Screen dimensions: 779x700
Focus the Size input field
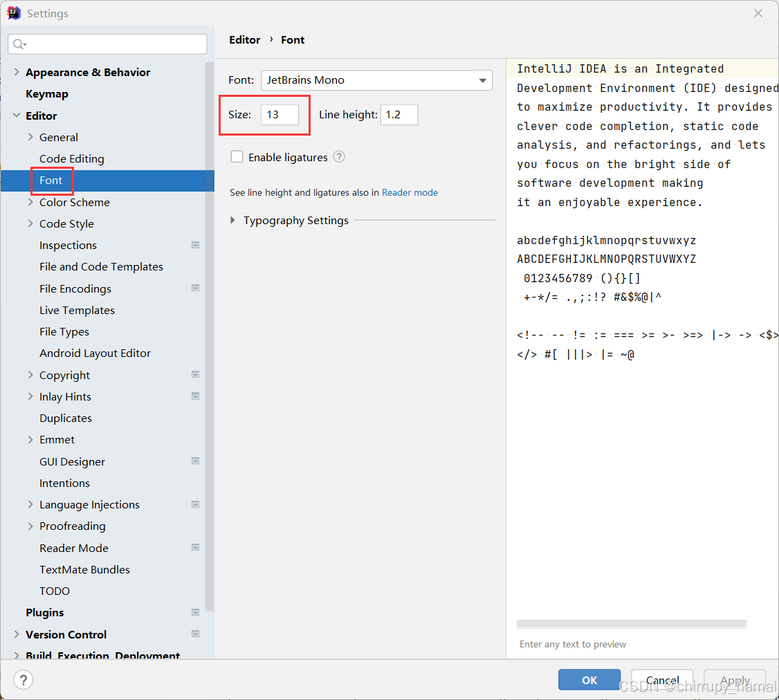(x=279, y=115)
